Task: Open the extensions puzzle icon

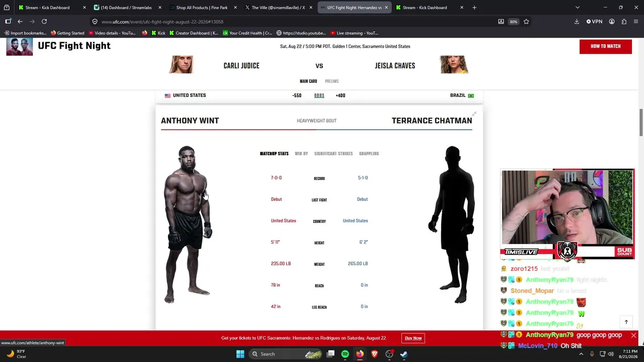Action: [624, 22]
